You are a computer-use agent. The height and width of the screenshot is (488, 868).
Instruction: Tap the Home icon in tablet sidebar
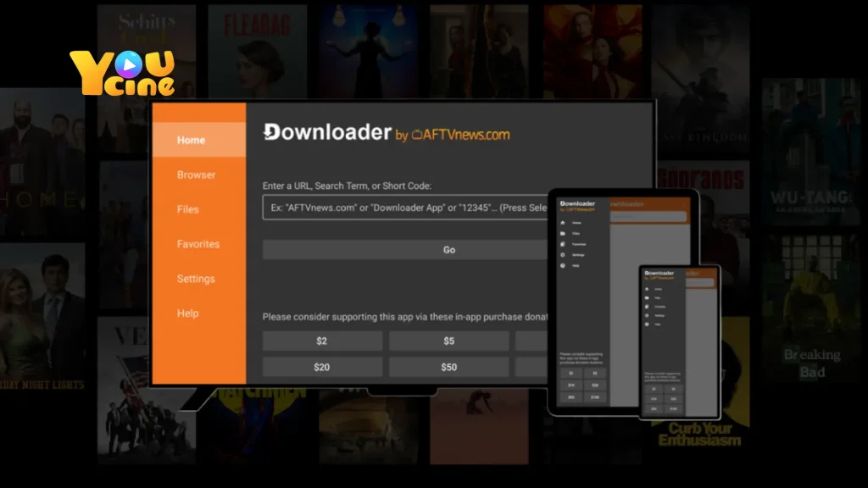click(563, 223)
